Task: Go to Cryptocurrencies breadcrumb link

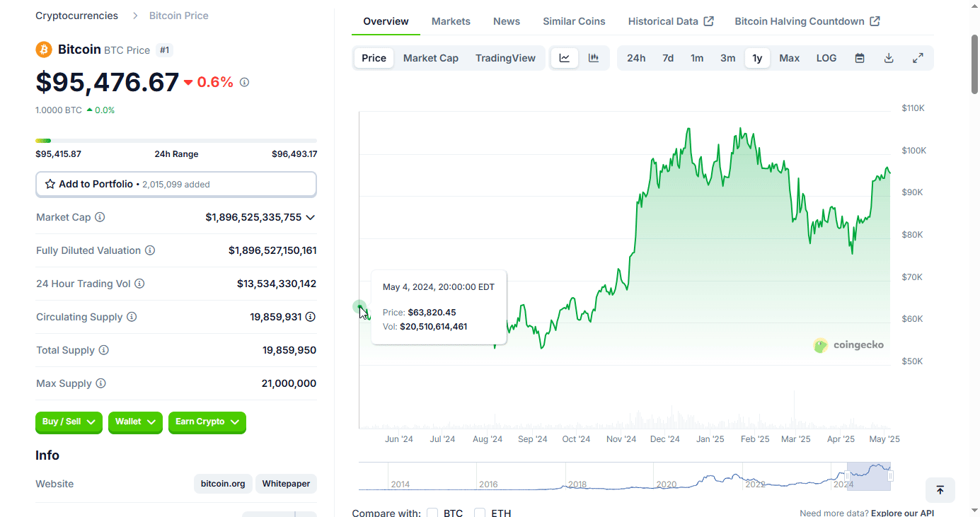Action: pos(77,16)
